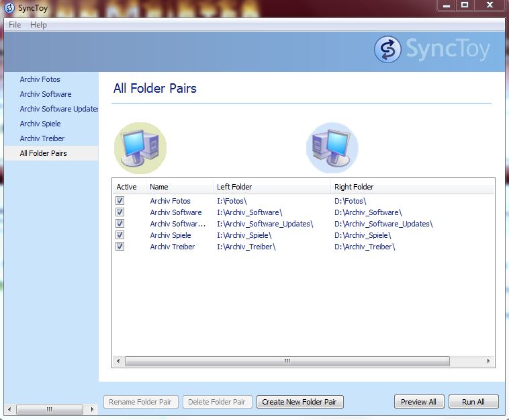
Task: Toggle Active checkbox for Archiv_Software_Updates row
Action: 120,224
